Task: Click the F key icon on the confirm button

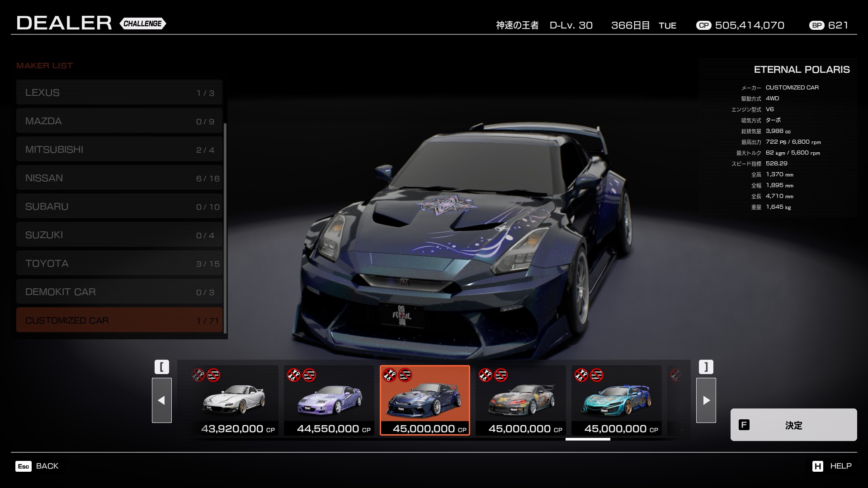Action: point(744,425)
